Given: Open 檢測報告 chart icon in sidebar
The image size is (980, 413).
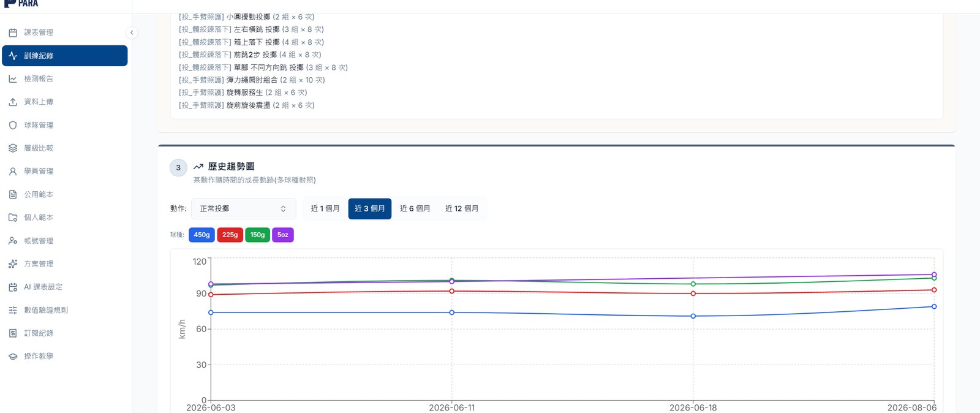Looking at the screenshot, I should [x=13, y=79].
